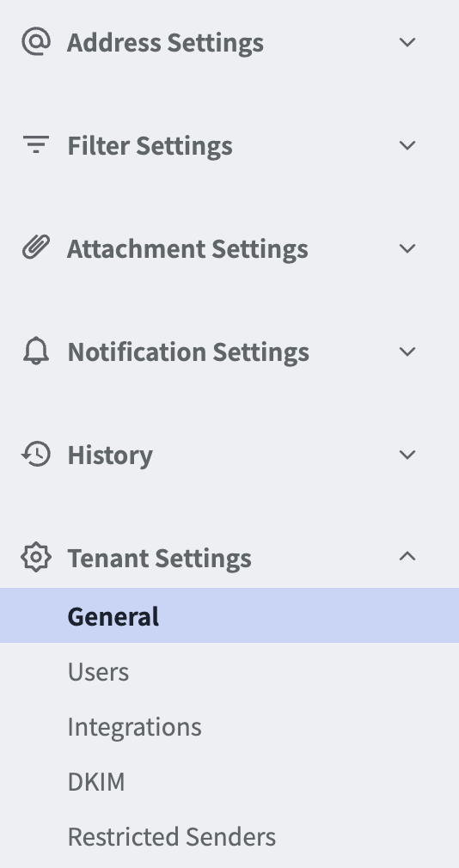Click the Tenant Settings gear icon

pos(36,558)
